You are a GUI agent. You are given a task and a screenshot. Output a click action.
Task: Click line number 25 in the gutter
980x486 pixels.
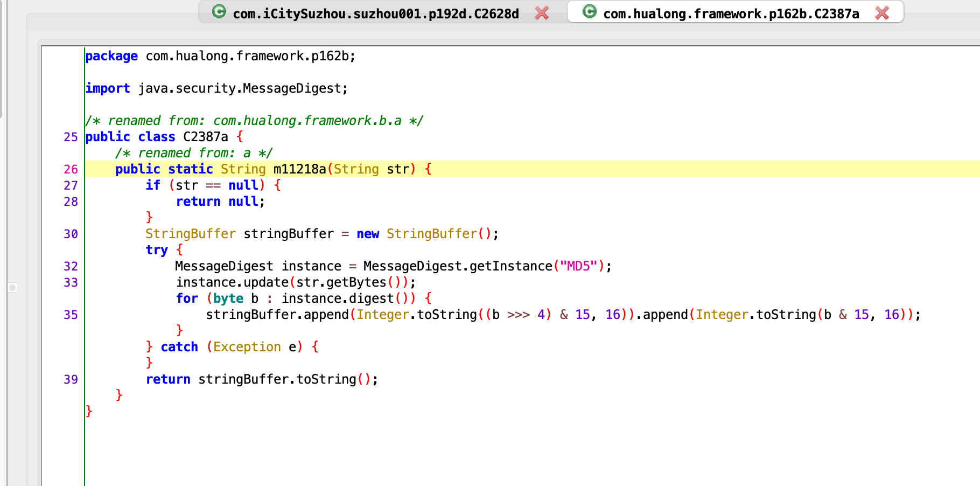pos(71,137)
